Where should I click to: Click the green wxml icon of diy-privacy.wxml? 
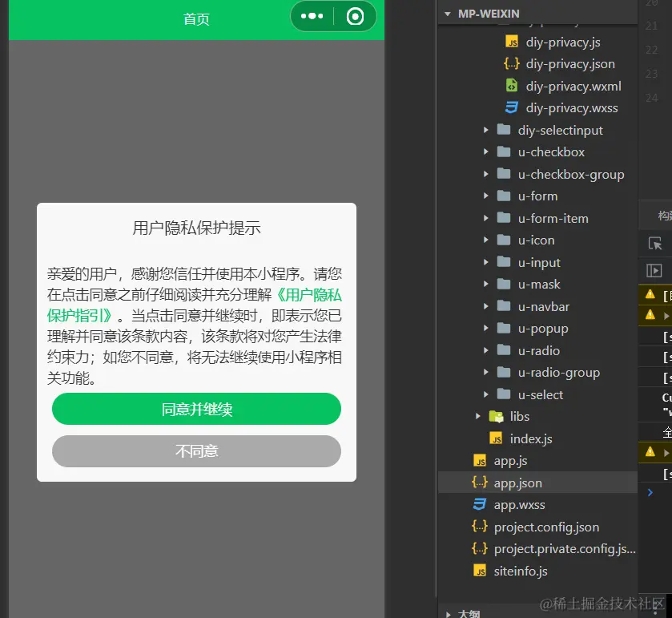tap(512, 86)
